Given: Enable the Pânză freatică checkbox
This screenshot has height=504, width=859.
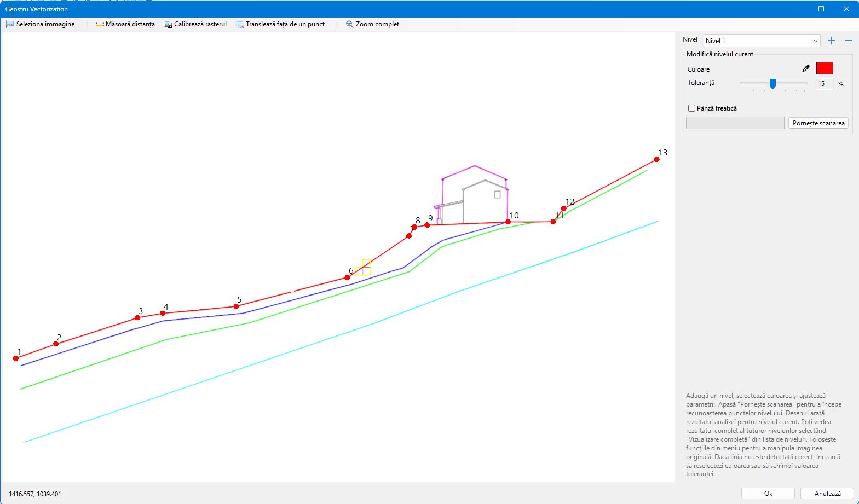Looking at the screenshot, I should (692, 108).
